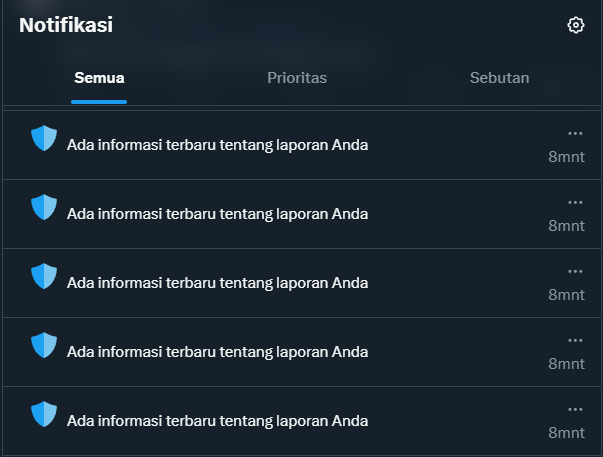Screen dimensions: 603x457
Task: Click shield icon of first notification
Action: coord(44,138)
